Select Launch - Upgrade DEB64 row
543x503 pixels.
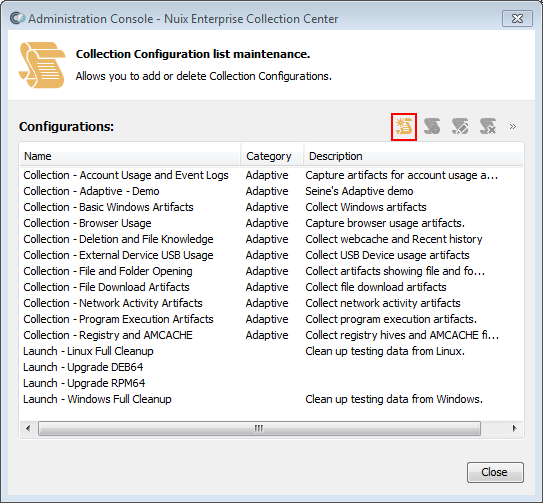(272, 367)
